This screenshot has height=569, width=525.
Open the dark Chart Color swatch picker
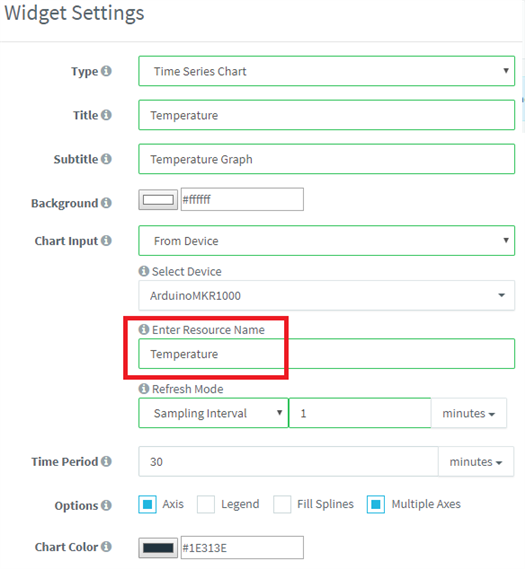tap(158, 548)
